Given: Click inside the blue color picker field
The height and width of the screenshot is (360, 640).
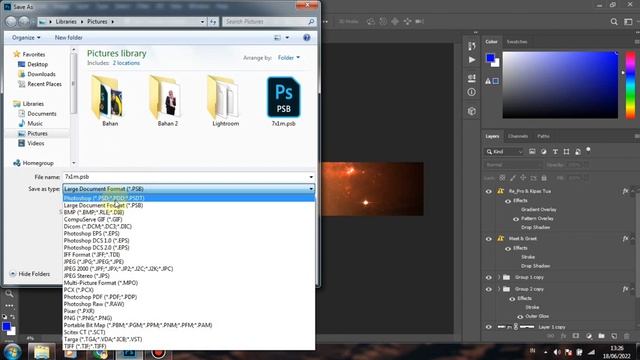Looking at the screenshot, I should point(560,85).
